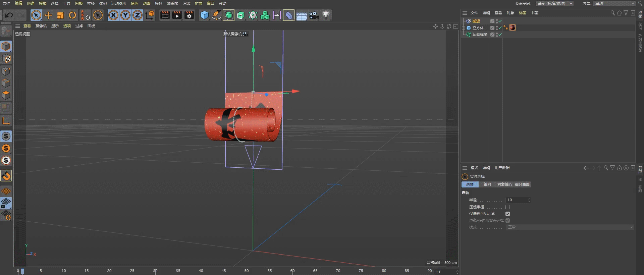Open the 模拟 menu
Image resolution: width=644 pixels, height=275 pixels.
[x=159, y=3]
